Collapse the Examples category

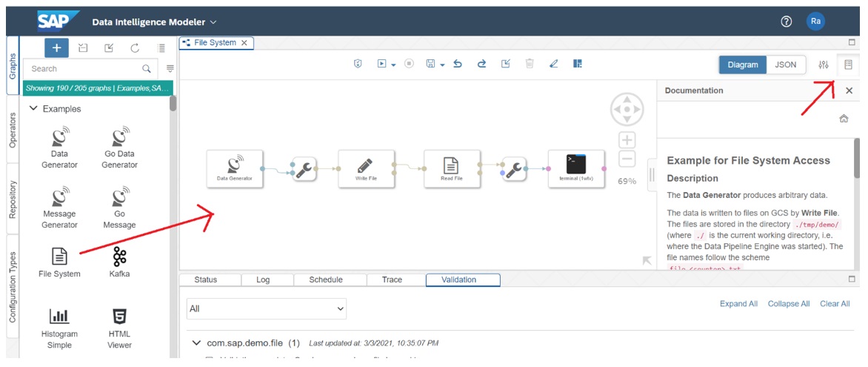(x=33, y=109)
